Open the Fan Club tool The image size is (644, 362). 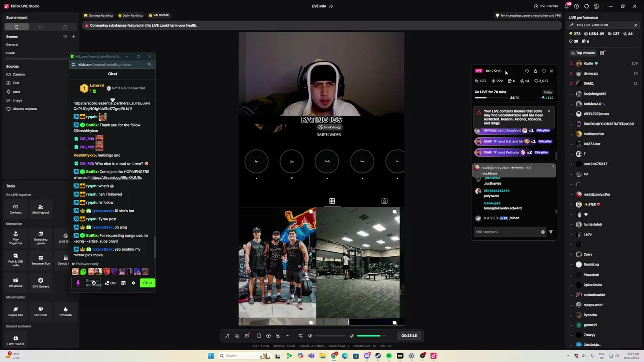[41, 312]
